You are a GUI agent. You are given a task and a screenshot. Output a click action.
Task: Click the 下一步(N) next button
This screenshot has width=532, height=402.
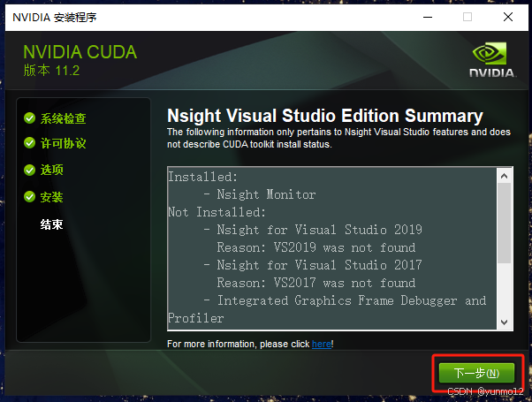476,373
